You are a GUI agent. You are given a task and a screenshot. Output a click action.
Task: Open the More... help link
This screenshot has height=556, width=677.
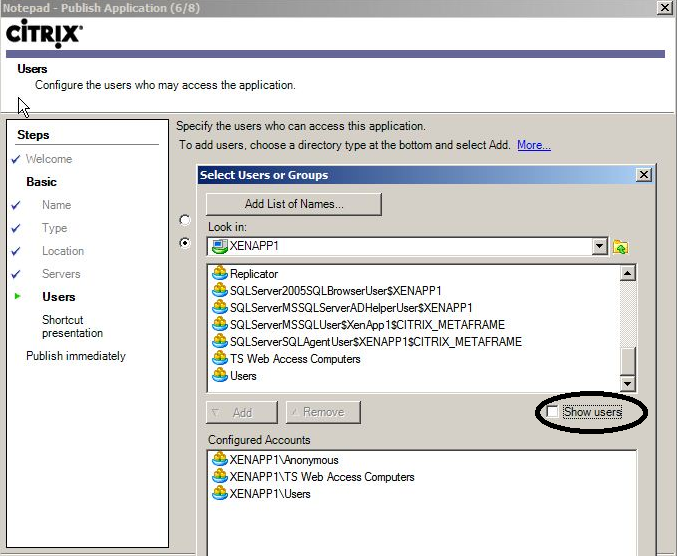coord(534,145)
